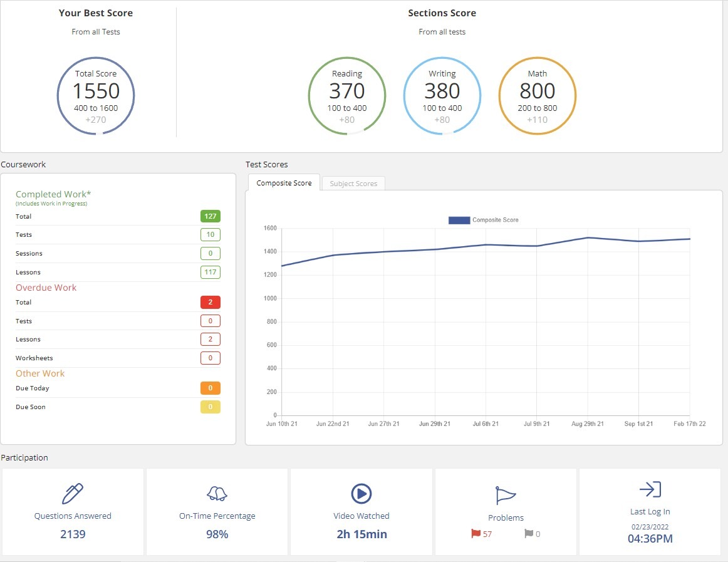This screenshot has width=728, height=562.
Task: Open the completed Tests count 10
Action: pyautogui.click(x=210, y=234)
